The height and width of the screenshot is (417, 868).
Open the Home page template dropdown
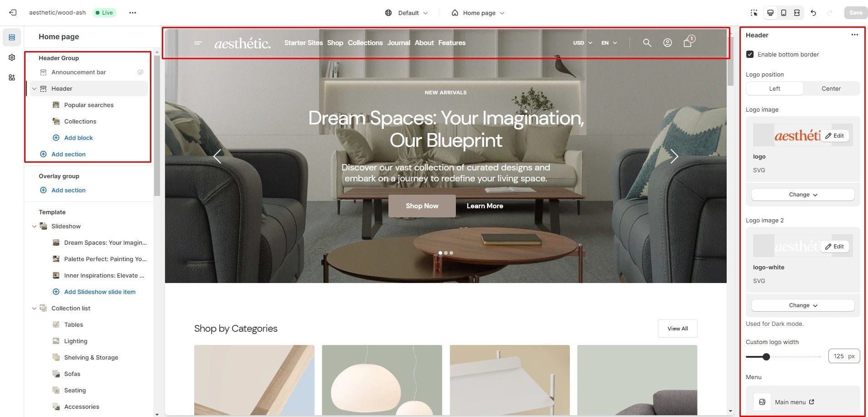coord(478,13)
